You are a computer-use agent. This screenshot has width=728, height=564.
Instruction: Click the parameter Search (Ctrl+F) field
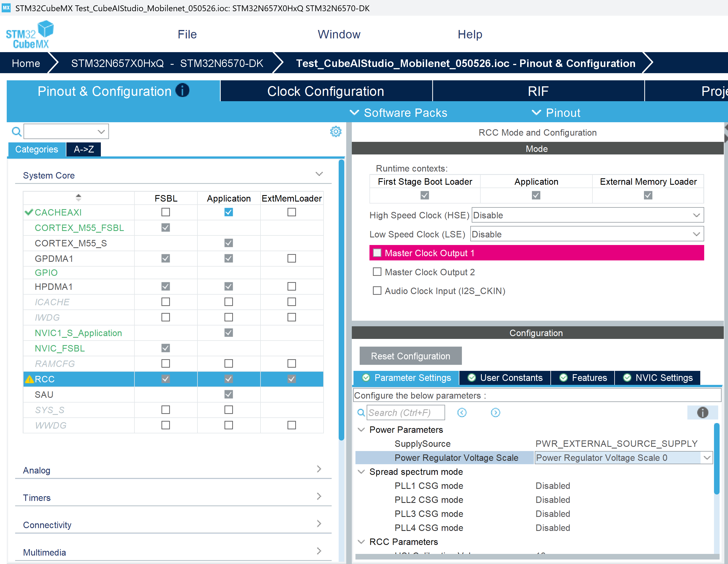[x=406, y=413]
